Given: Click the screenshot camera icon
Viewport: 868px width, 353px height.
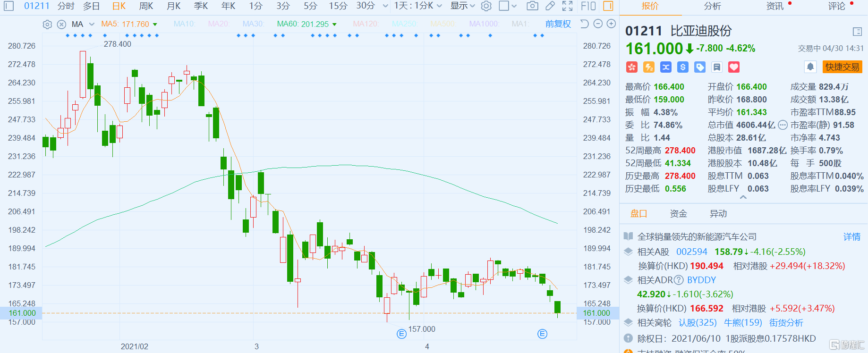Looking at the screenshot, I should pyautogui.click(x=532, y=6).
